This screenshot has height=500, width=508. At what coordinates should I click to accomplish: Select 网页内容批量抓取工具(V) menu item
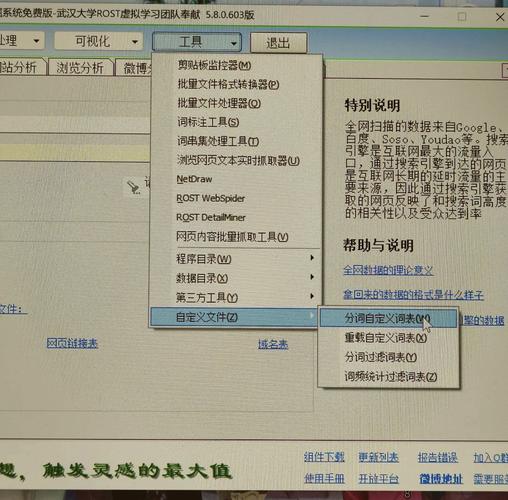click(232, 237)
